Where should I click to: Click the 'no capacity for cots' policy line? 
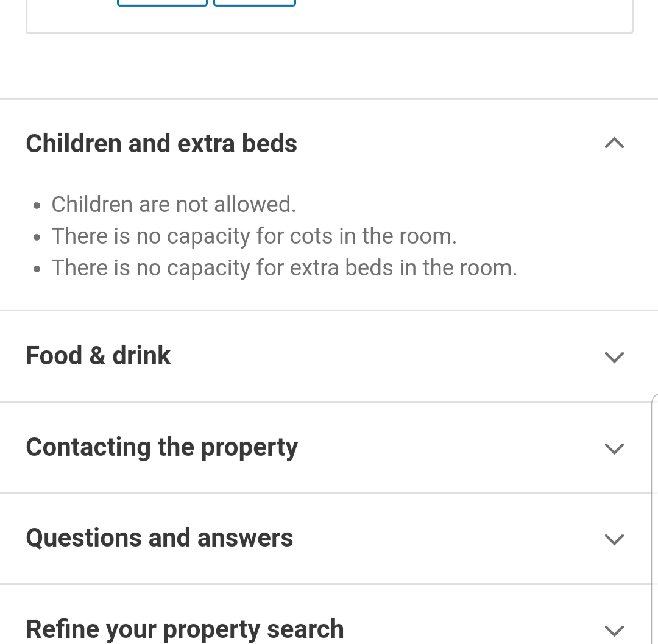pos(254,236)
